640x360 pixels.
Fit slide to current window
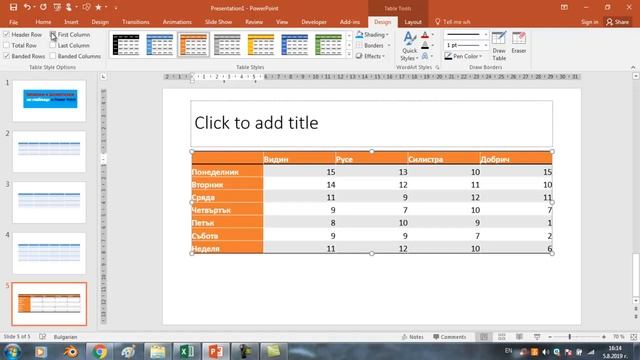point(633,337)
